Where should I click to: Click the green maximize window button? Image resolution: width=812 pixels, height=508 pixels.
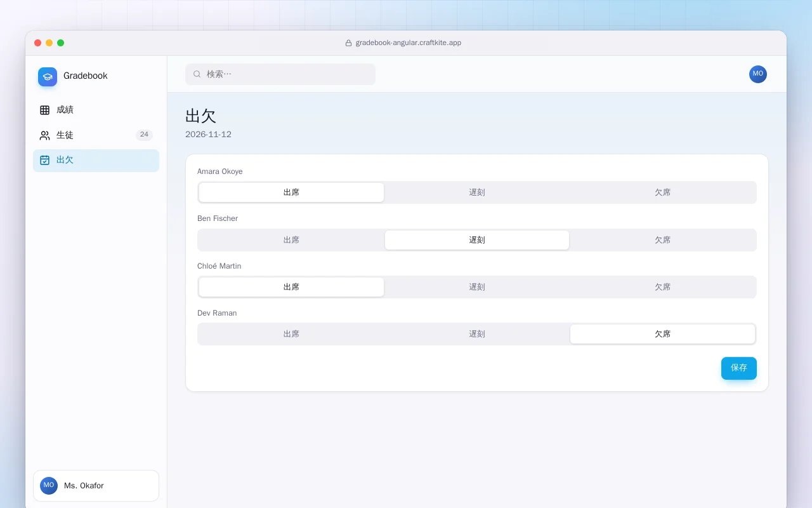click(60, 43)
